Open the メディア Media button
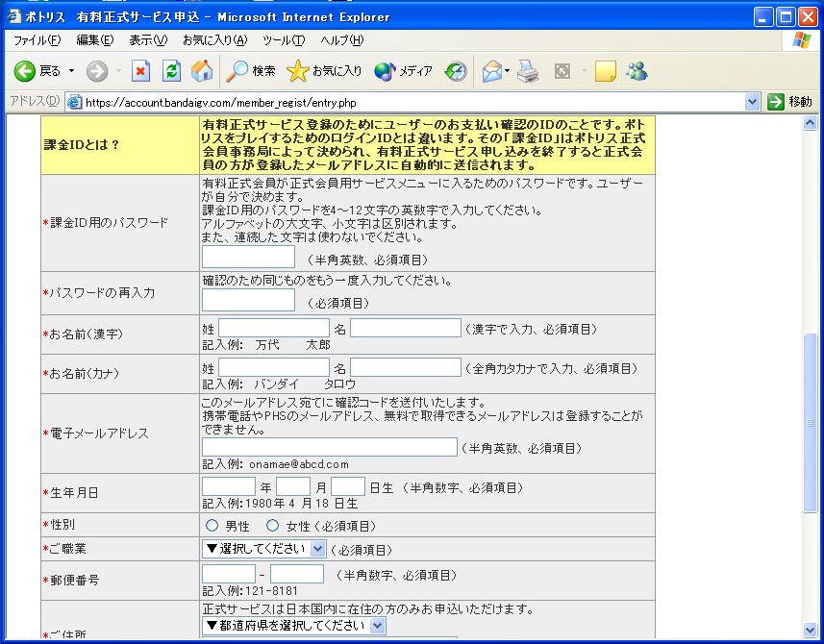This screenshot has width=824, height=644. 404,71
